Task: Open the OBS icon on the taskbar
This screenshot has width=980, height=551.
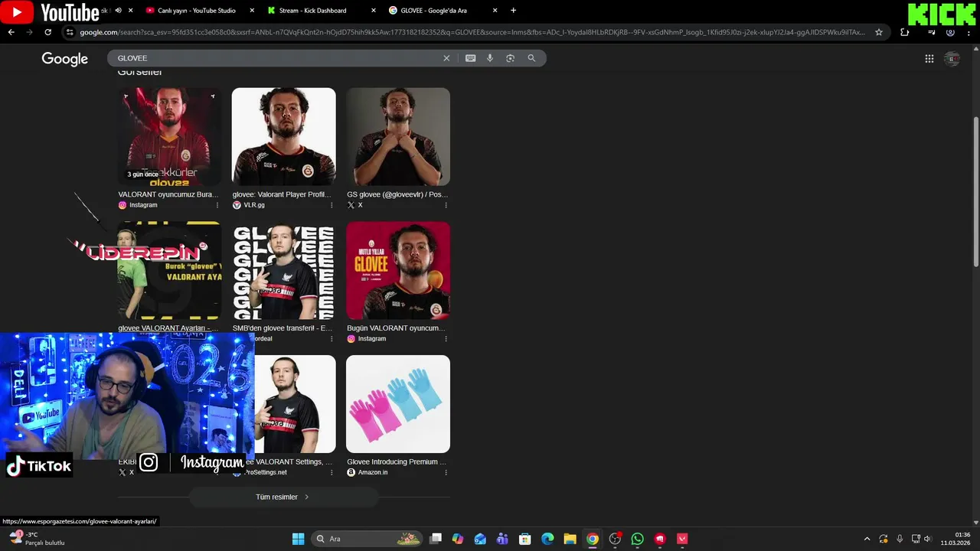Action: pyautogui.click(x=615, y=539)
